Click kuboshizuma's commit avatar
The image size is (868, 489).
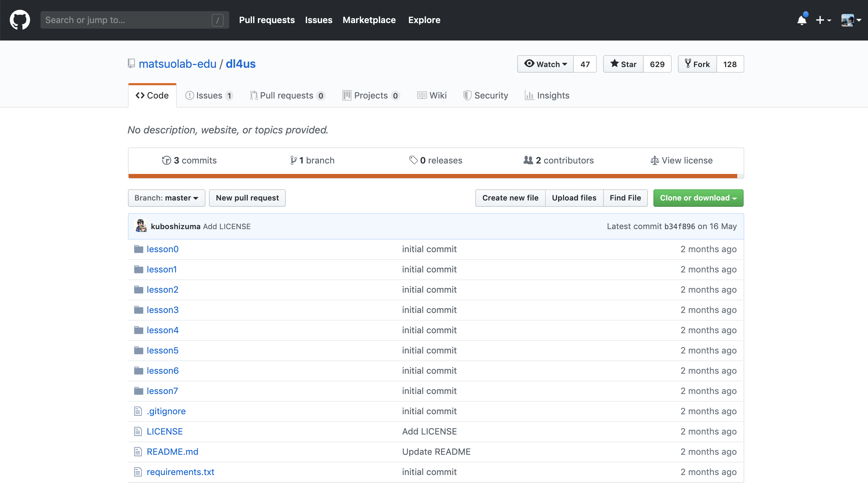pyautogui.click(x=141, y=226)
